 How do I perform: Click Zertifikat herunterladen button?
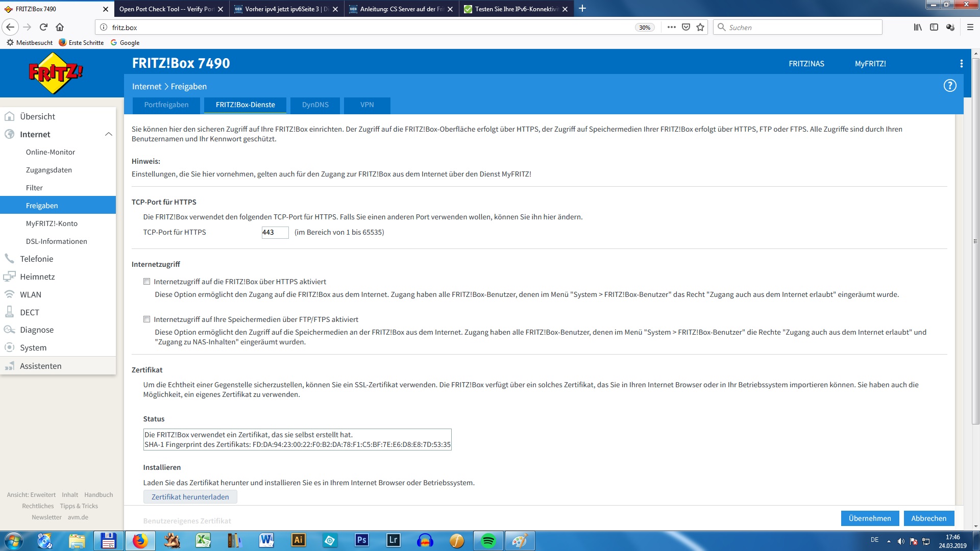point(190,497)
